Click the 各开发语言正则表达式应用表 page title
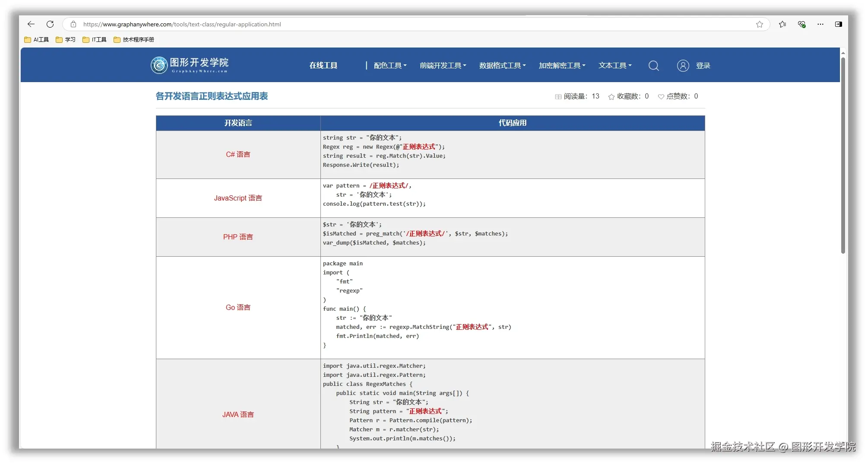868x465 pixels. coord(212,96)
